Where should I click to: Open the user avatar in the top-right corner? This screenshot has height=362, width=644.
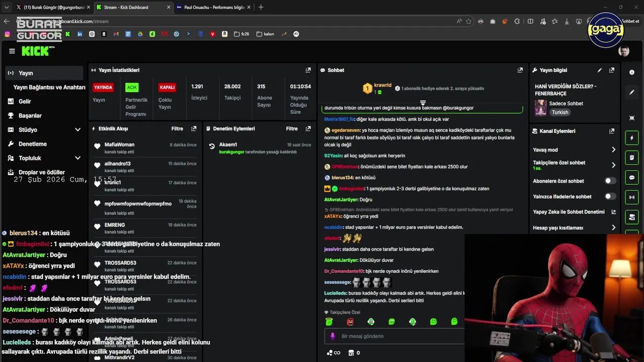[624, 51]
